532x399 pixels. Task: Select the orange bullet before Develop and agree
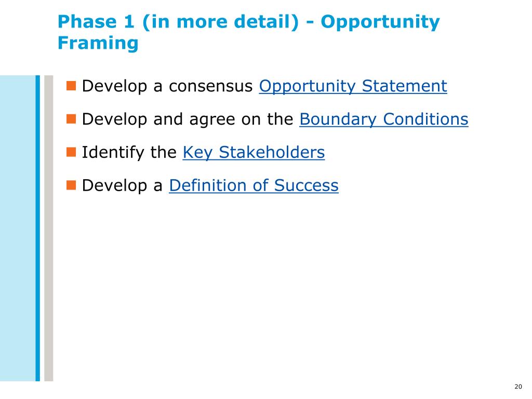[x=71, y=119]
